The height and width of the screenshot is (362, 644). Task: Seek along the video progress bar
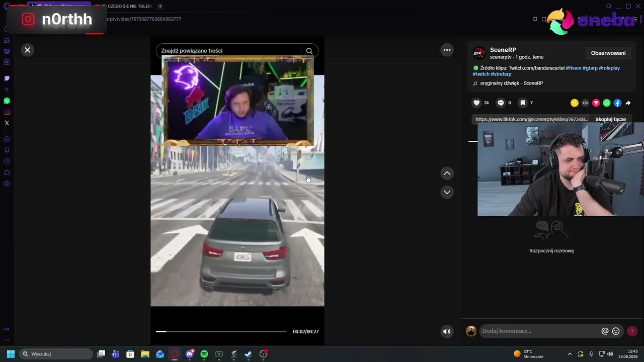pos(221,331)
